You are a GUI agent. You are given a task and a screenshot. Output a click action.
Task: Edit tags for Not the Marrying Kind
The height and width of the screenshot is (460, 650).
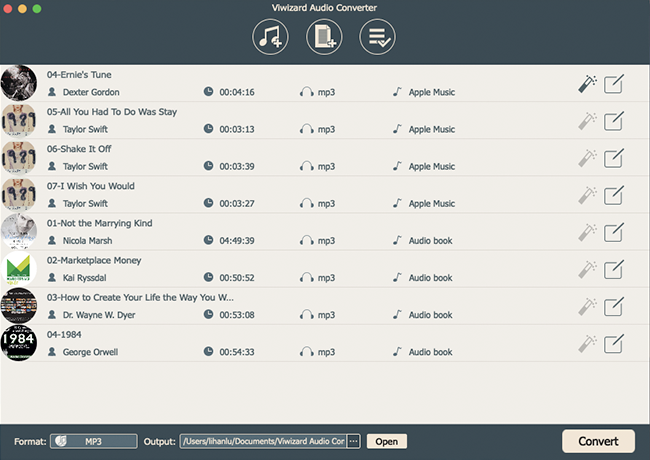[614, 232]
